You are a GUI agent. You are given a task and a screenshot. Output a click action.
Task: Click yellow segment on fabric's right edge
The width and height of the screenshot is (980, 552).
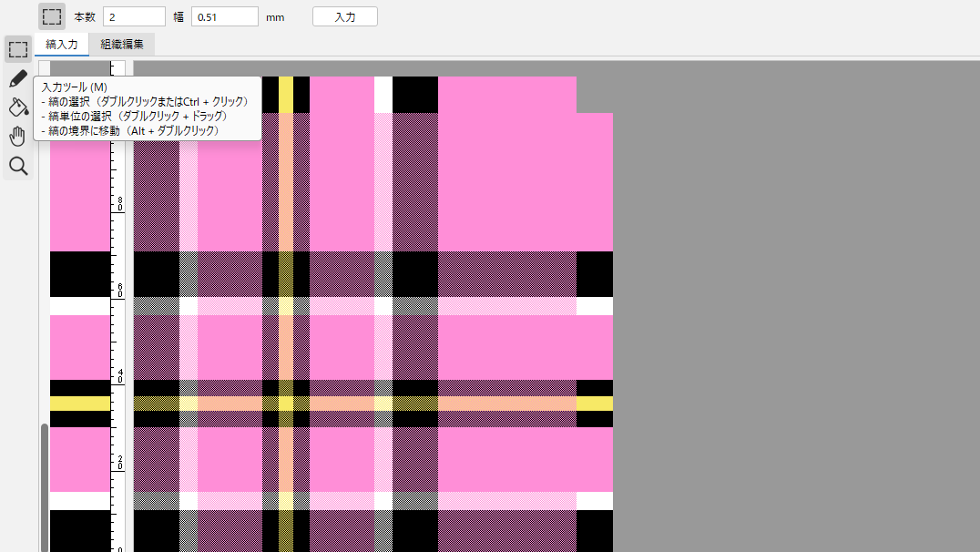click(x=595, y=404)
